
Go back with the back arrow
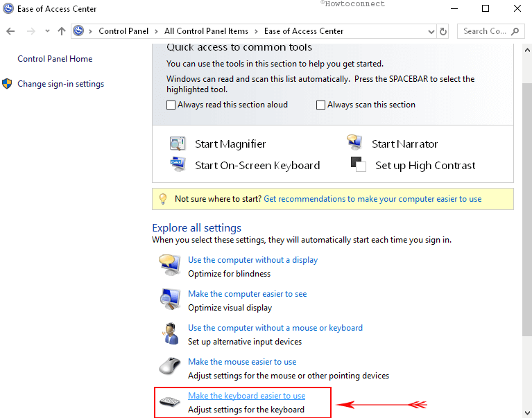tap(10, 31)
